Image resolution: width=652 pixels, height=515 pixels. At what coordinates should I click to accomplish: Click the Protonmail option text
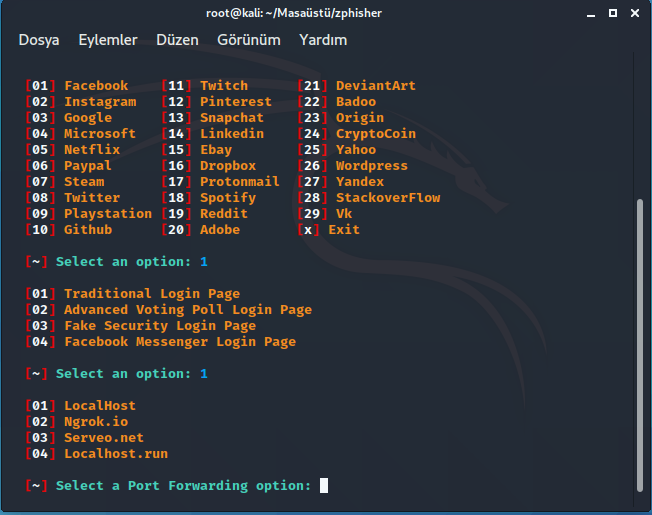pyautogui.click(x=240, y=182)
